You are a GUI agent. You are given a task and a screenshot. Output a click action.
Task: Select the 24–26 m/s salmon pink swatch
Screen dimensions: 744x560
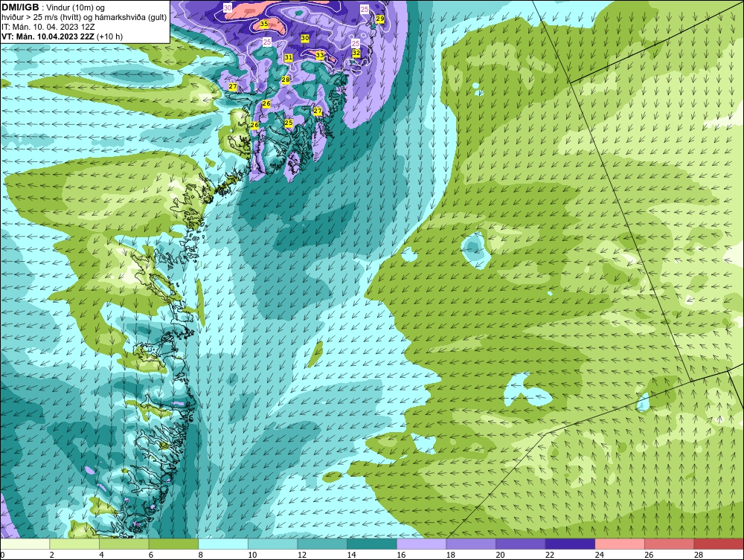tap(620, 544)
